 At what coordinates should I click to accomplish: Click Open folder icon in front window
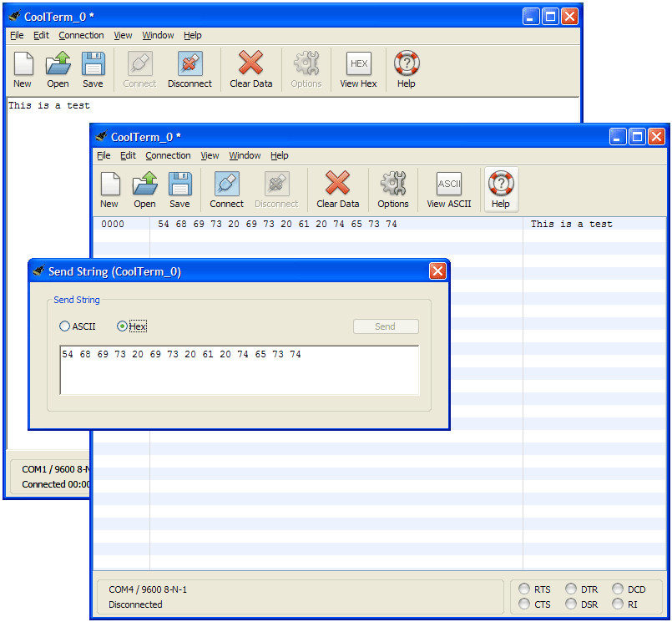tap(145, 184)
